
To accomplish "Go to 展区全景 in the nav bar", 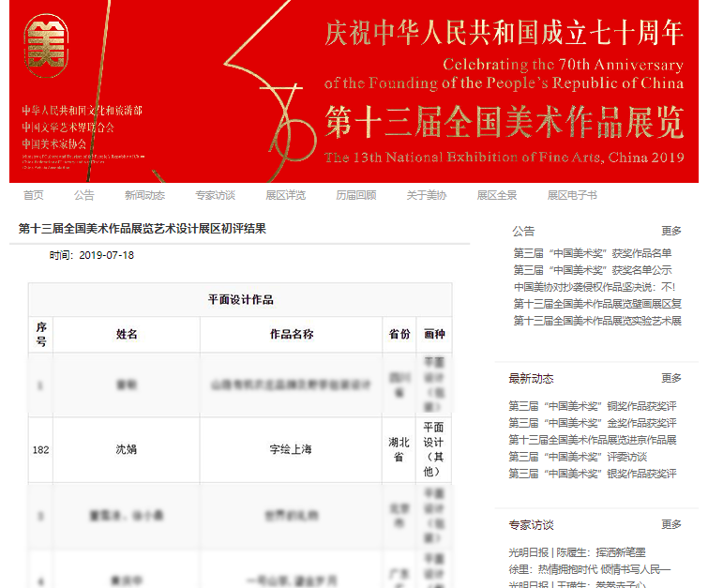I will 497,195.
